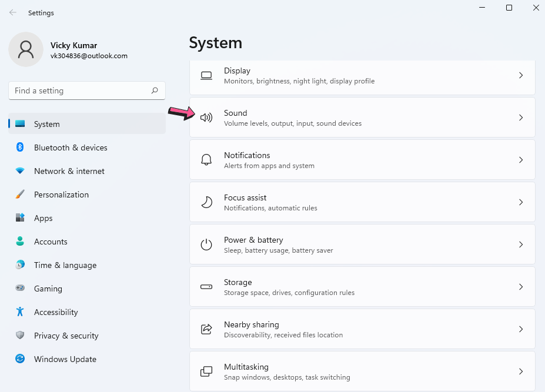
Task: Open Bluetooth & devices settings
Action: click(x=87, y=148)
